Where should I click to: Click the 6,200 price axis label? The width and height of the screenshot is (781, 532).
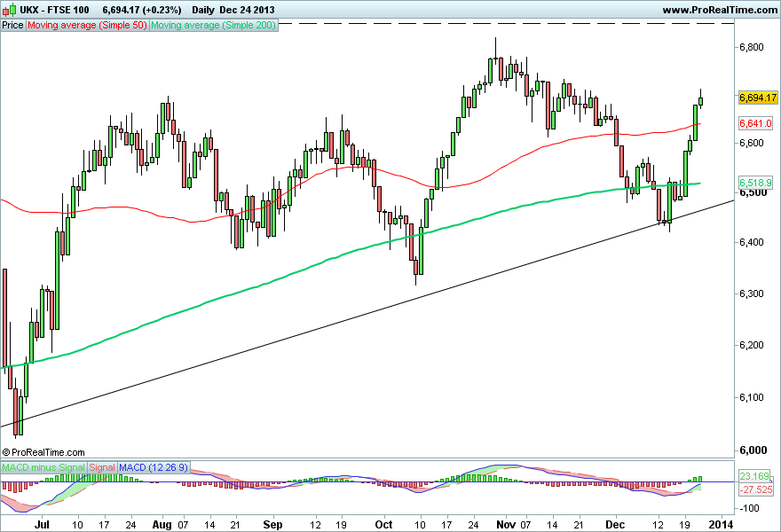[x=751, y=346]
